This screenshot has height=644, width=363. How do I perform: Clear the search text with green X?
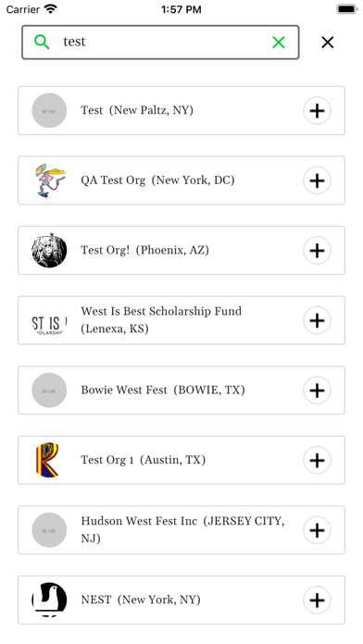point(279,42)
